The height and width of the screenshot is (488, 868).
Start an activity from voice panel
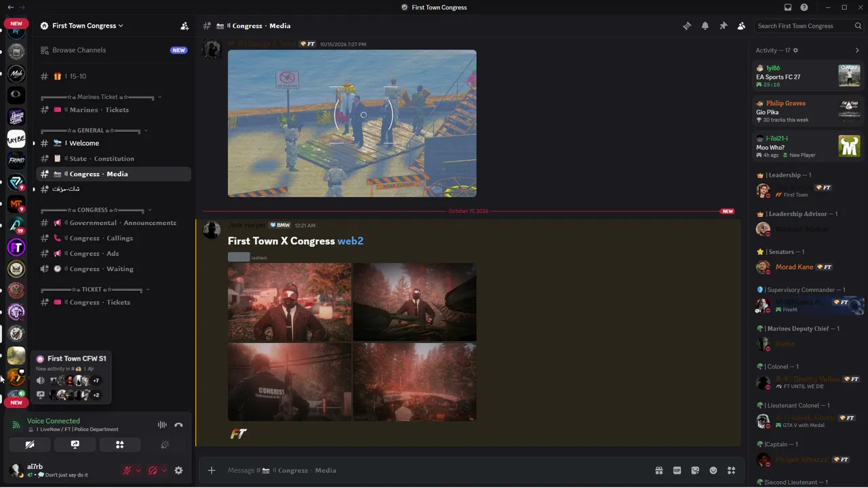[x=119, y=445]
